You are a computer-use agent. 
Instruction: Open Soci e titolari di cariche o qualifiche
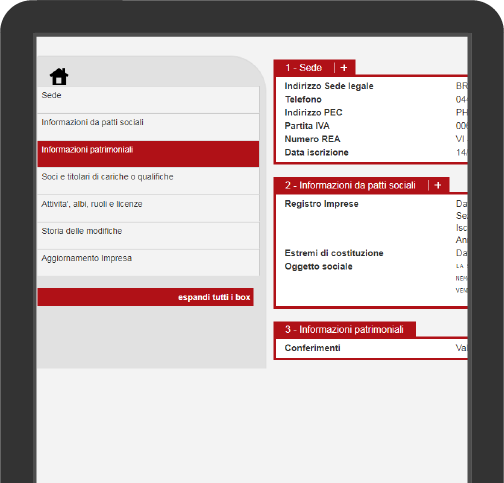148,181
